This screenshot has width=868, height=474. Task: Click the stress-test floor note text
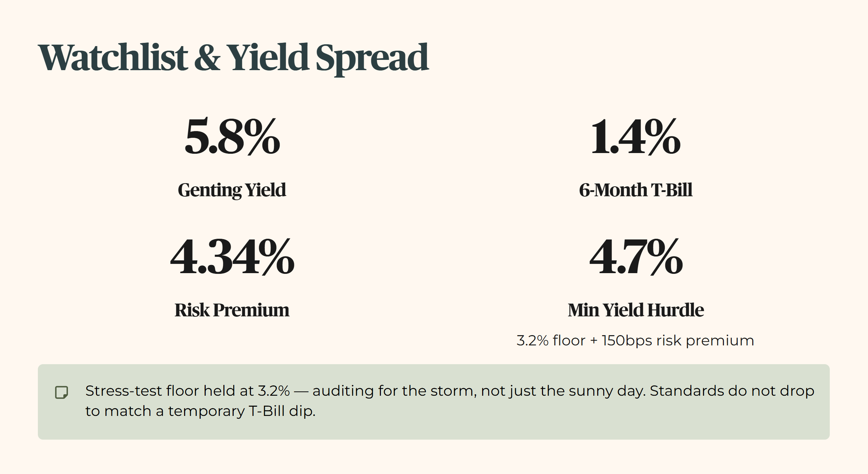coord(450,401)
